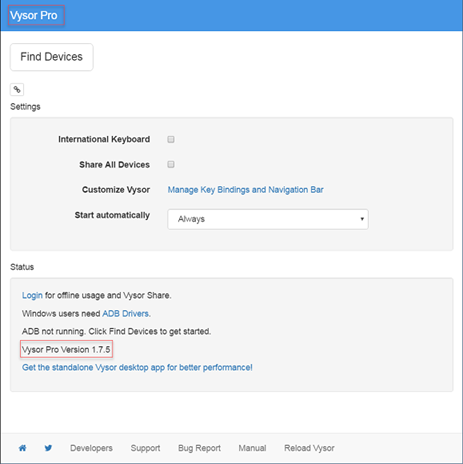Click the Vysor Pro Version 1.7.5 text
The image size is (463, 464).
[66, 349]
